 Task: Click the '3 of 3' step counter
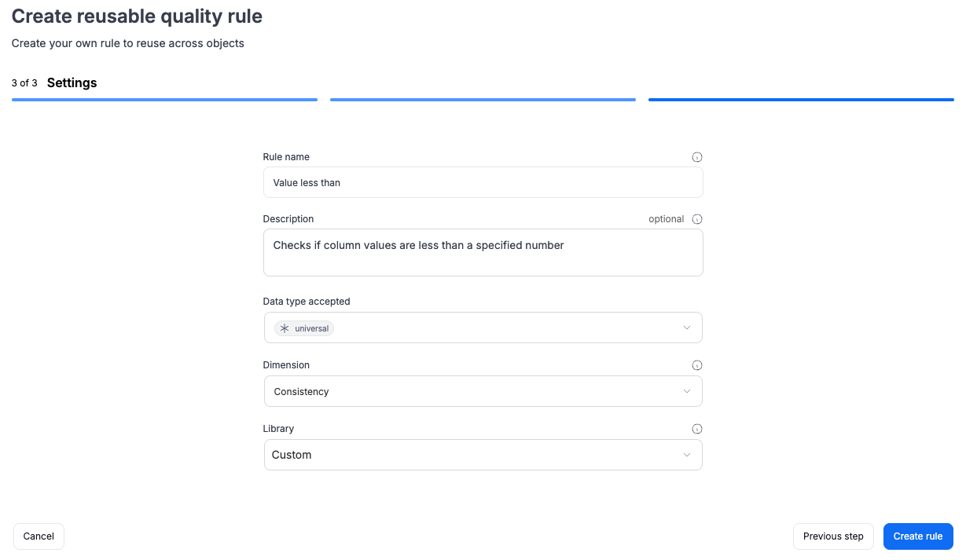tap(24, 83)
